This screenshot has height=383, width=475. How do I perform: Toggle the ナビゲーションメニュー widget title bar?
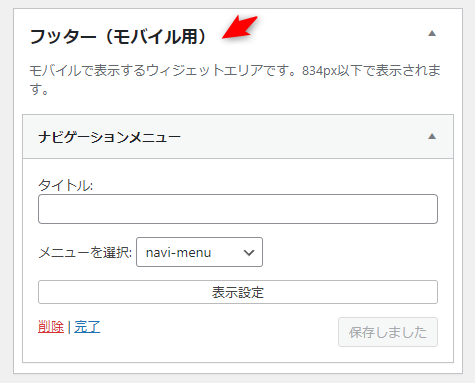(x=238, y=137)
